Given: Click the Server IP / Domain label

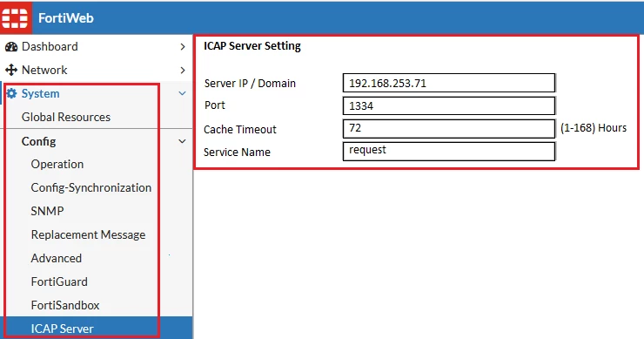Looking at the screenshot, I should click(250, 84).
